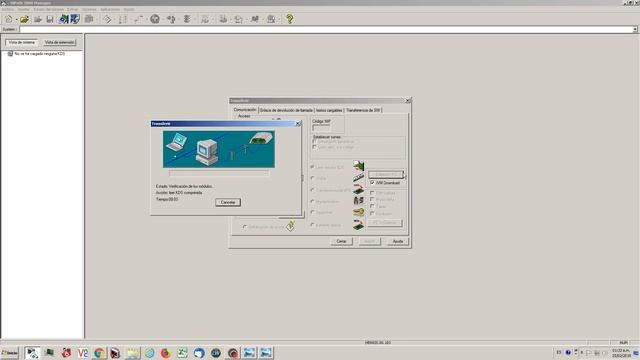Click the globe-shaped toolbar icon

[155, 19]
